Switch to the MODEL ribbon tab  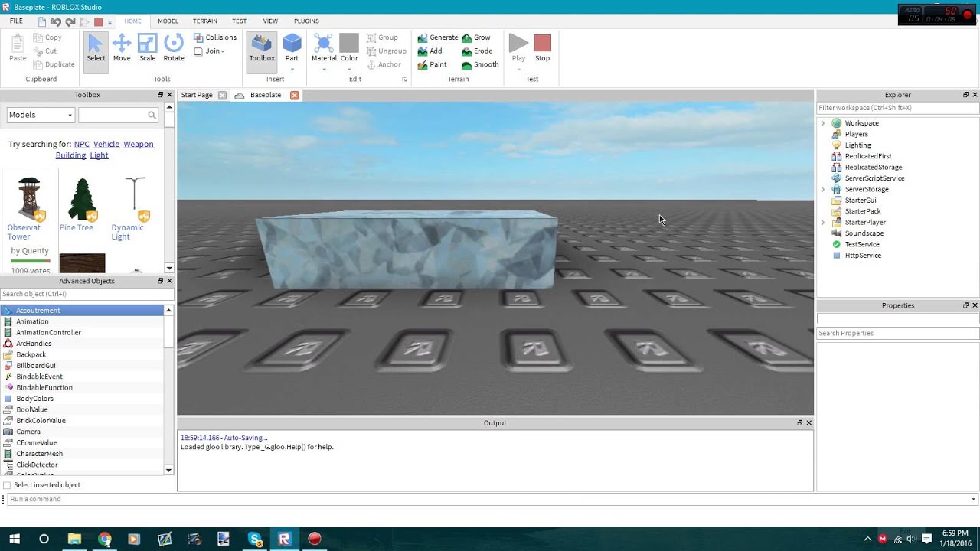coord(168,21)
